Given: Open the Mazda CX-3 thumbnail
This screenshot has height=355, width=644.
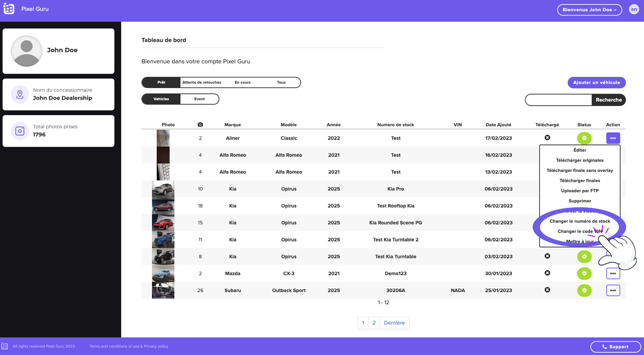Looking at the screenshot, I should (x=163, y=273).
